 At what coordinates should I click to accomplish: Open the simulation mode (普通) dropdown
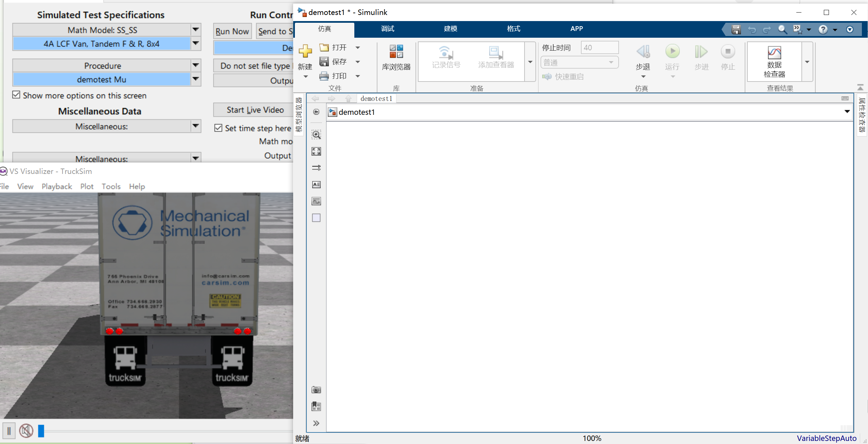(x=579, y=63)
